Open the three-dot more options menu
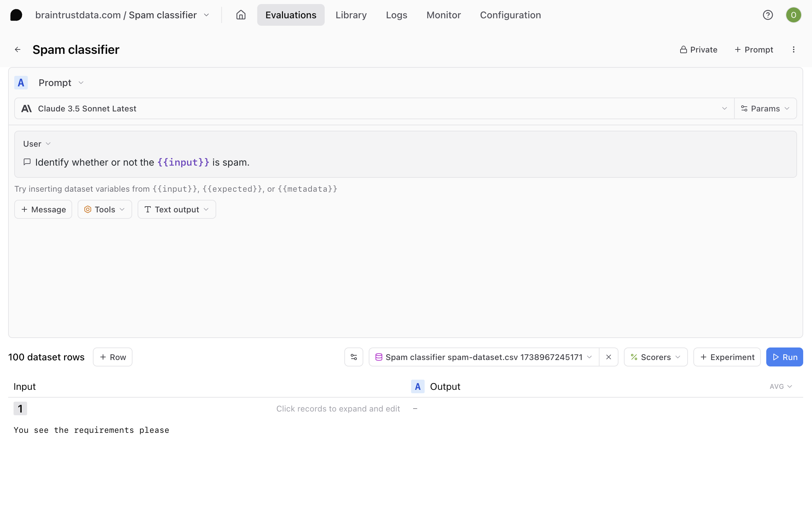The image size is (812, 527). [x=793, y=50]
